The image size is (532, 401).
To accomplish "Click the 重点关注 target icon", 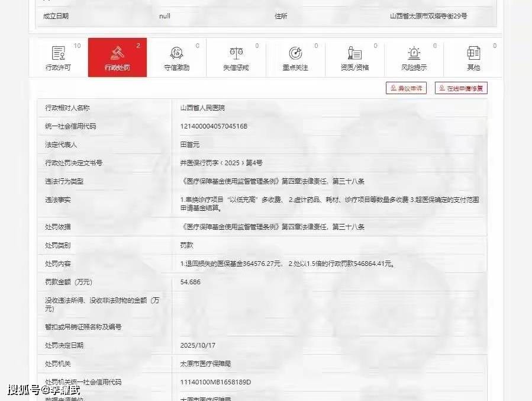I will pyautogui.click(x=295, y=53).
